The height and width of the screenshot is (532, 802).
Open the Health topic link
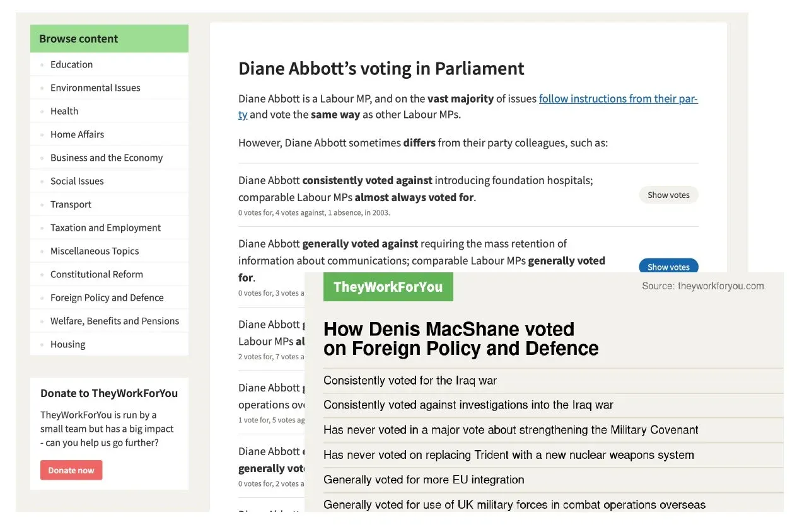point(64,111)
